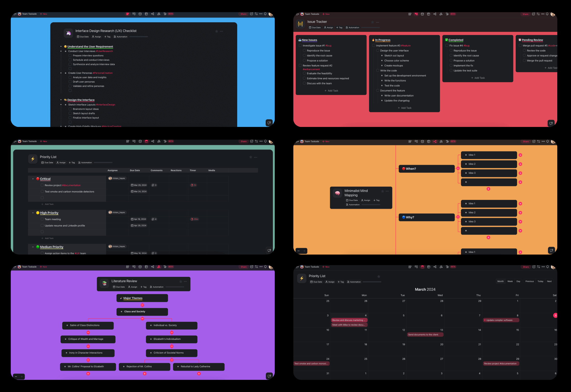571x392 pixels.
Task: Open the Org Chart view icon
Action: coord(159,267)
